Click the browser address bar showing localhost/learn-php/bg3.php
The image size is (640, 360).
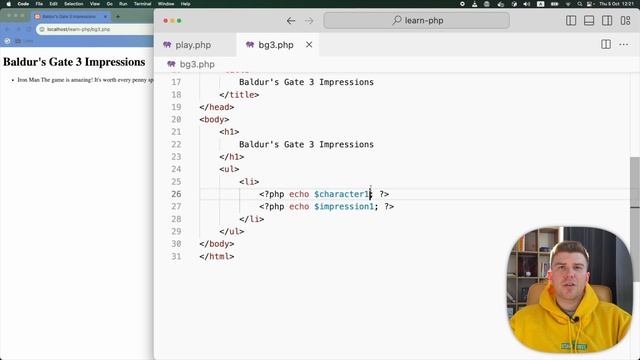coord(96,29)
